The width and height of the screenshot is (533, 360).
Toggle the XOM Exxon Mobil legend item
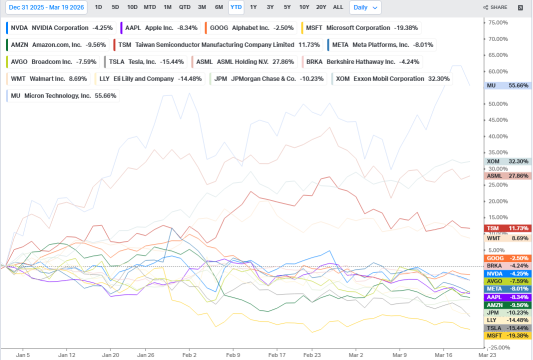click(x=392, y=79)
